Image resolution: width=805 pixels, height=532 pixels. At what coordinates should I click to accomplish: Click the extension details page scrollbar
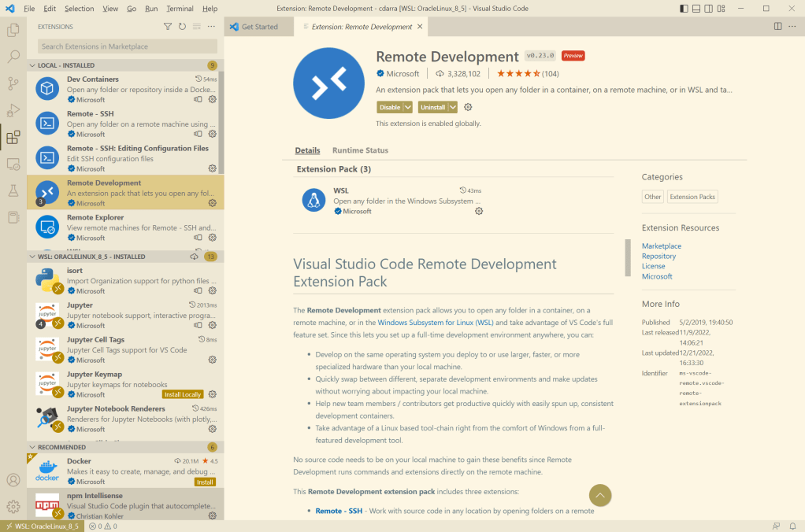click(x=628, y=257)
